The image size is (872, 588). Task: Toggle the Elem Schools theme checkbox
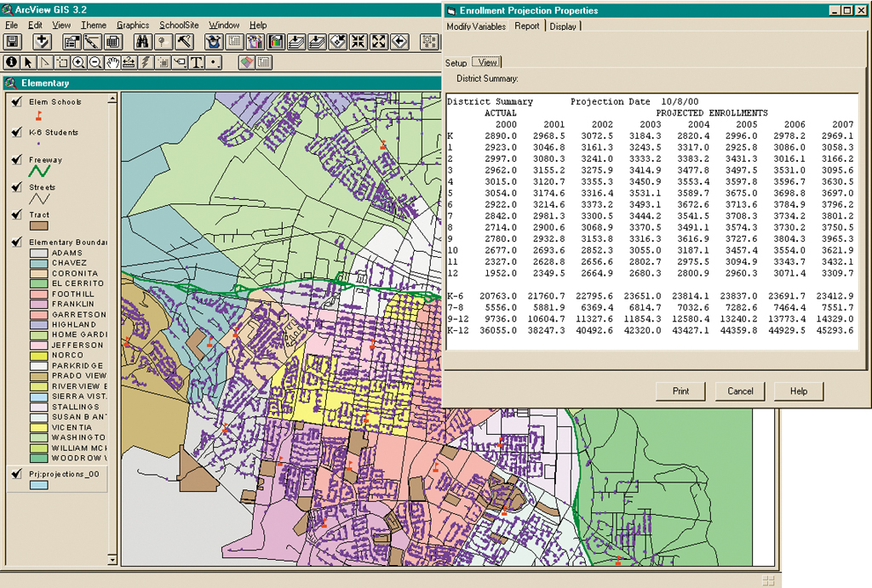[x=17, y=102]
